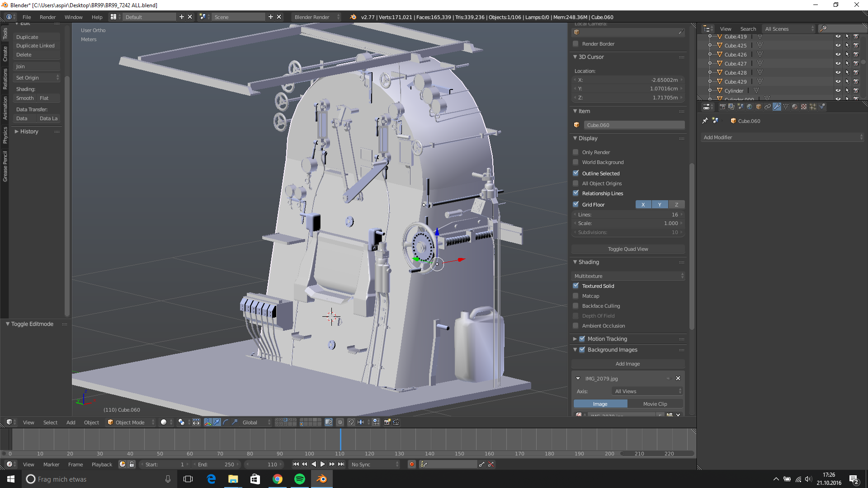Click the Toggle Quad View button
Viewport: 868px width, 488px height.
pyautogui.click(x=628, y=249)
